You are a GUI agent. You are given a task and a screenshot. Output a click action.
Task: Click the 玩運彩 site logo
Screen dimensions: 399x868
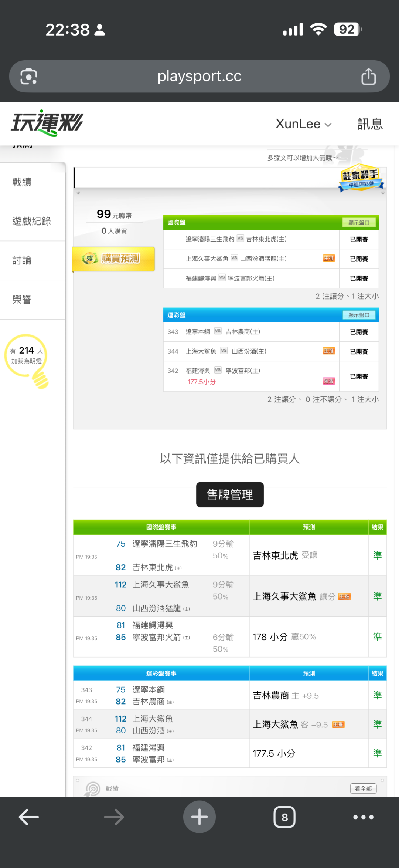[x=47, y=123]
